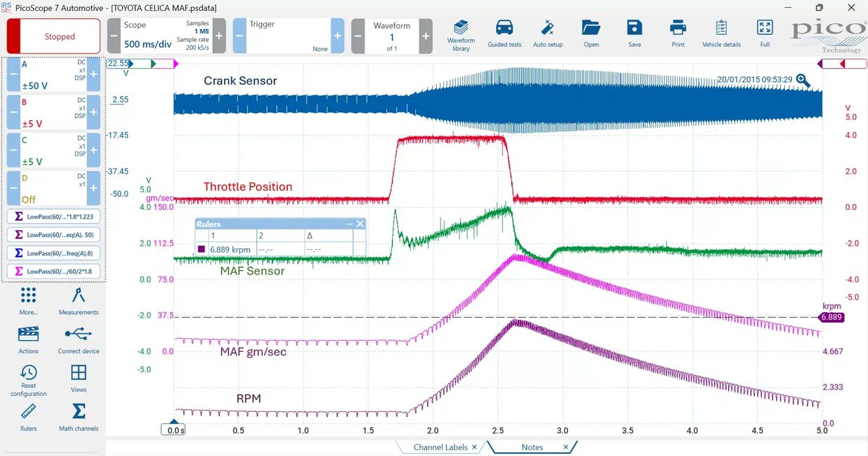Decrease Channel A range with minus

click(14, 75)
